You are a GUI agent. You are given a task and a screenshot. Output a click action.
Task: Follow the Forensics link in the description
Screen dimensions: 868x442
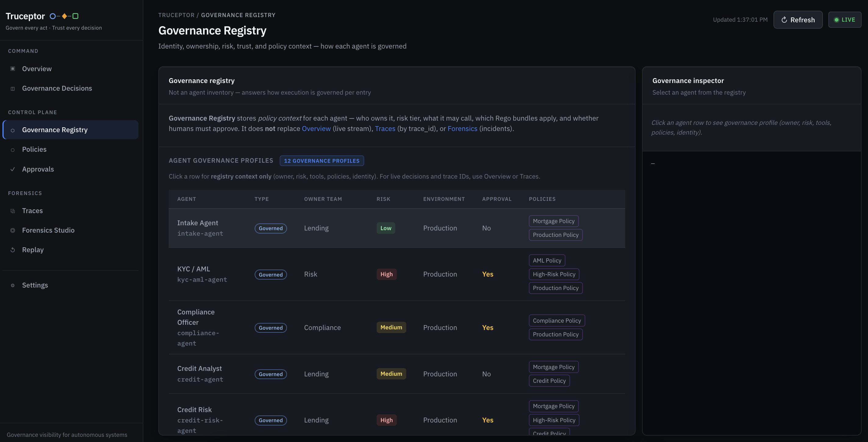click(462, 129)
